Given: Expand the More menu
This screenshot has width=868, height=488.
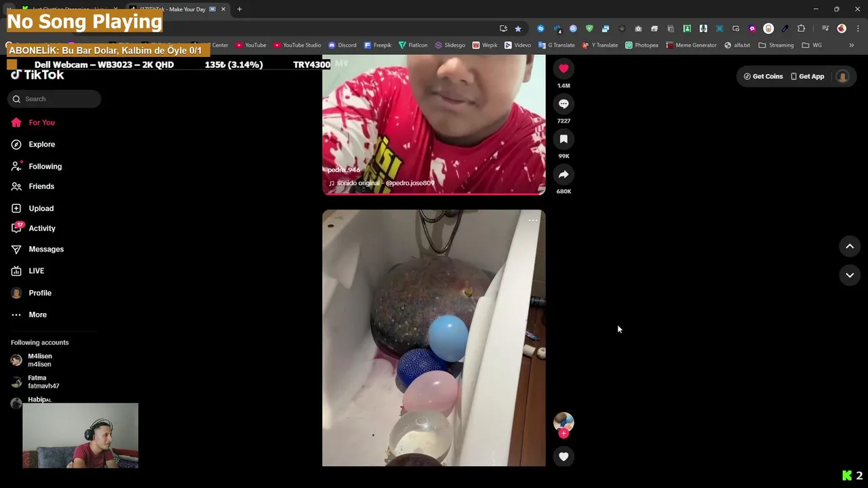Looking at the screenshot, I should point(37,314).
